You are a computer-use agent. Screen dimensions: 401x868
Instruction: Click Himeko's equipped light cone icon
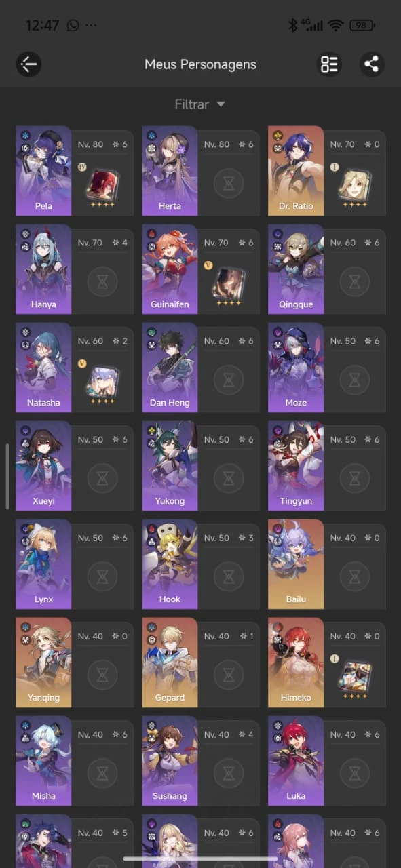click(355, 676)
